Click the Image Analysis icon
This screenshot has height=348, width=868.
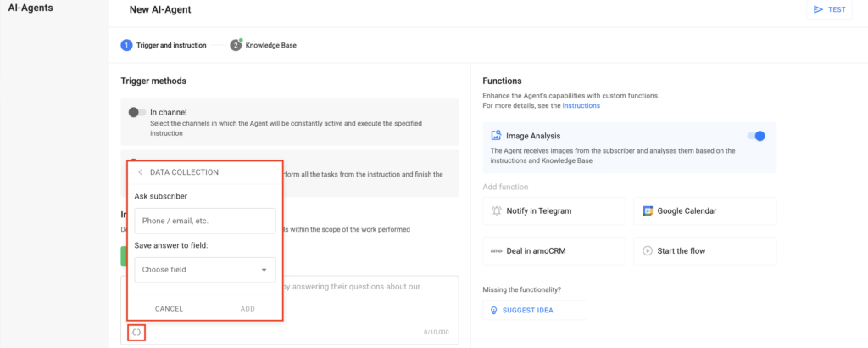coord(496,136)
